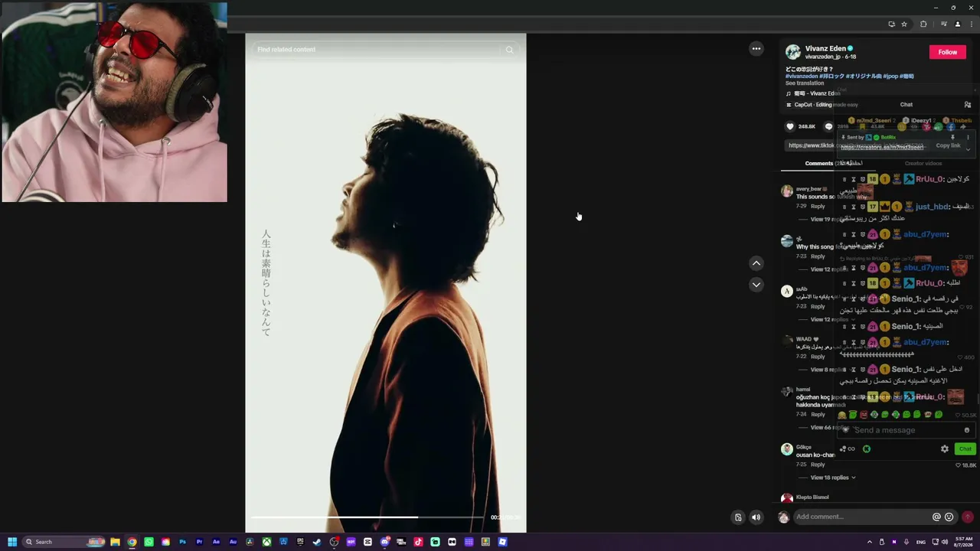The height and width of the screenshot is (551, 980).
Task: Open Steam from the taskbar
Action: pyautogui.click(x=317, y=542)
